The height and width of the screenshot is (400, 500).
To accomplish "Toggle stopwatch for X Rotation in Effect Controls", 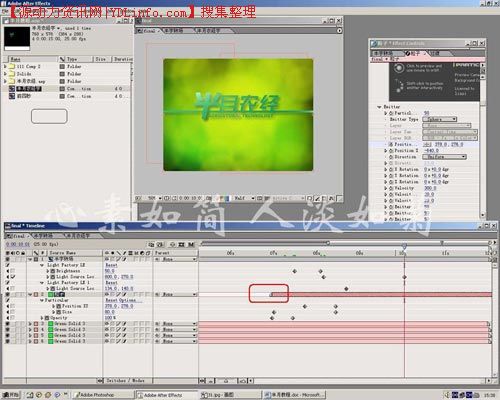I will click(391, 169).
